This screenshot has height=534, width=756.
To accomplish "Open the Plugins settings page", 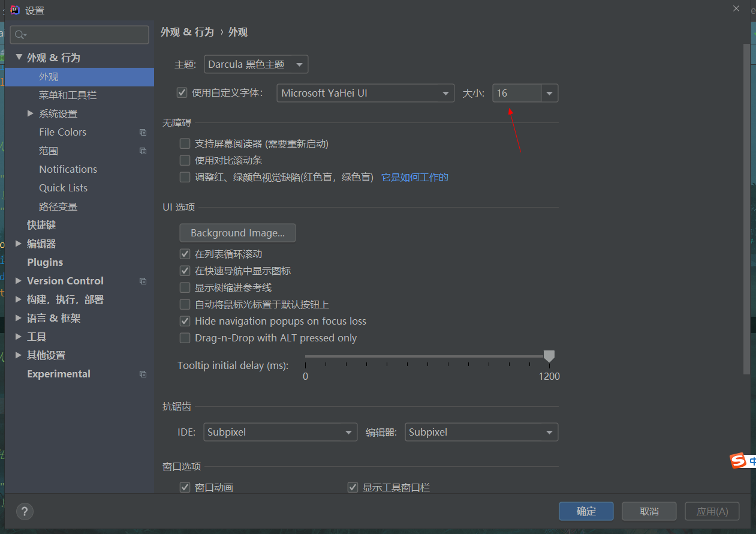I will [45, 262].
